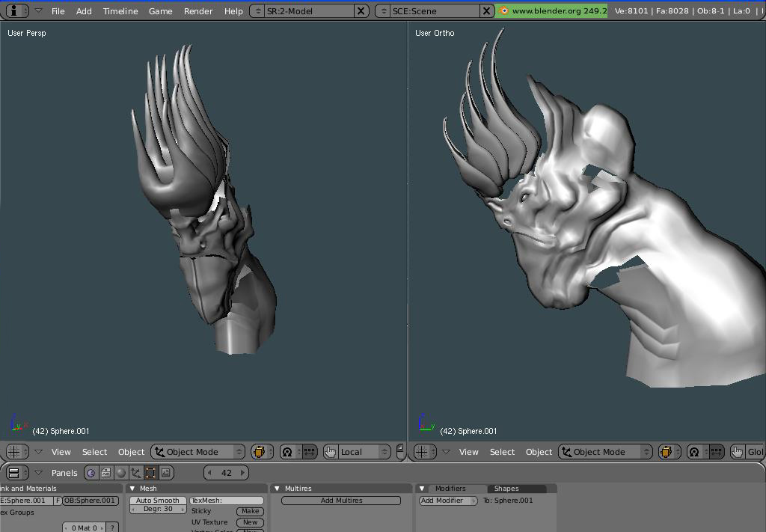Click the manipulator hand icon in the left viewport
Viewport: 766px width, 532px height.
click(331, 452)
